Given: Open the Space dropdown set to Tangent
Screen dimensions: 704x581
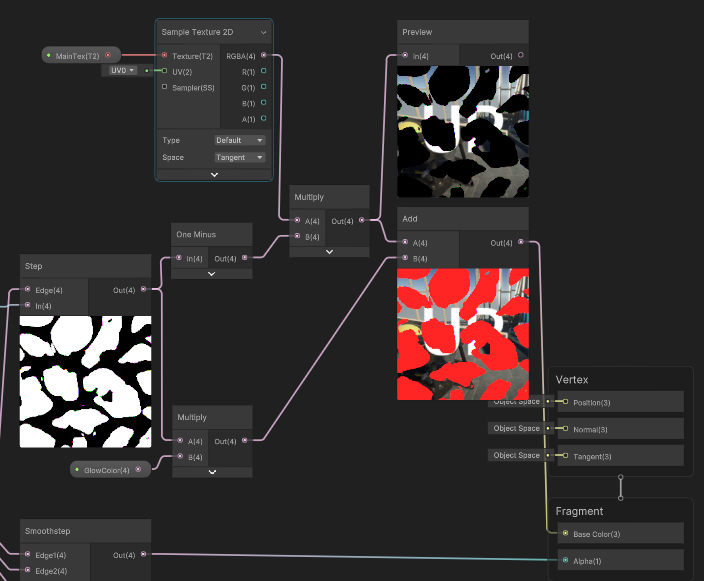Looking at the screenshot, I should pyautogui.click(x=240, y=157).
